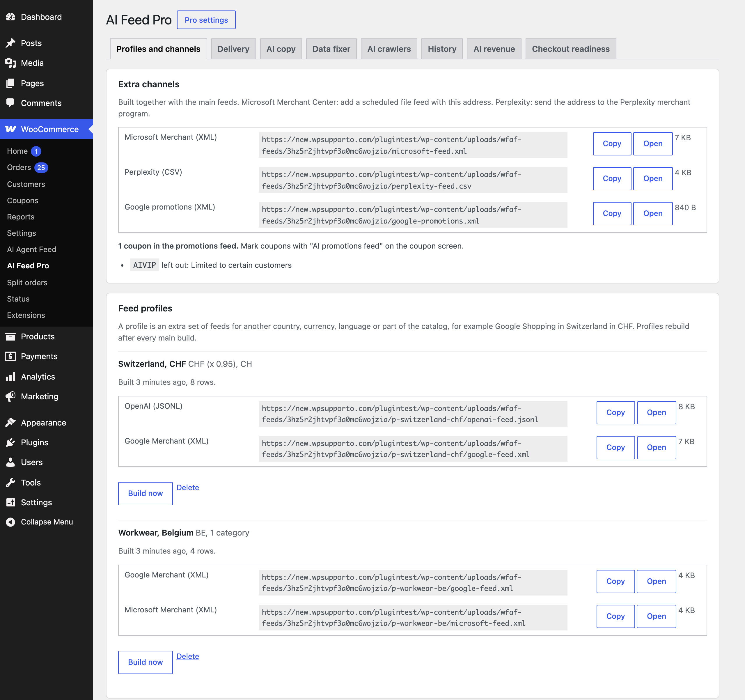Click the p-workwear-be google-feed.xml URL
The width and height of the screenshot is (745, 700).
(x=413, y=583)
